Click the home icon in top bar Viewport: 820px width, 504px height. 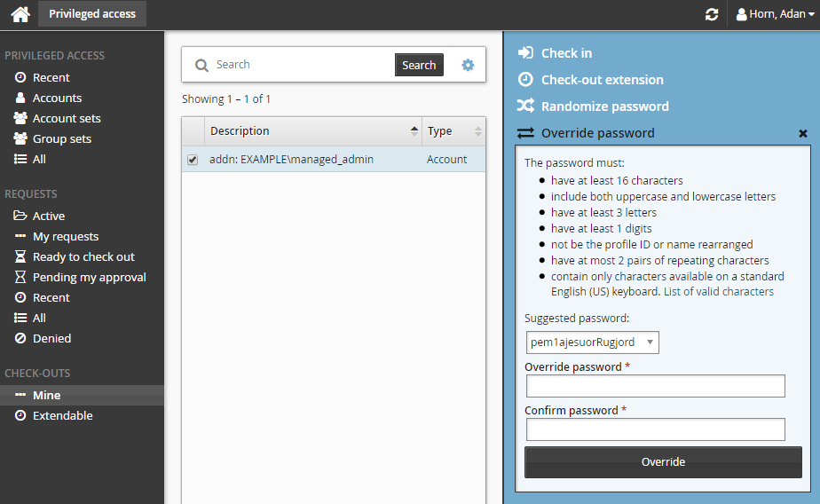20,14
